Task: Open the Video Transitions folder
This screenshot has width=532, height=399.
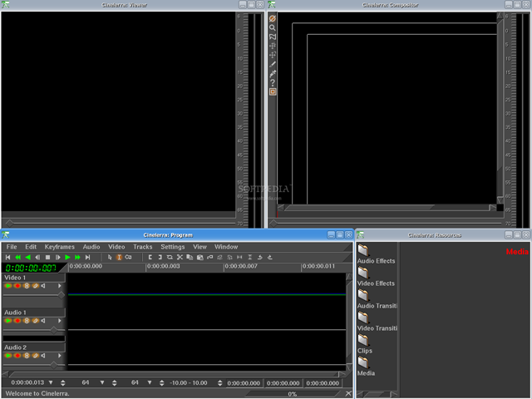Action: point(363,317)
